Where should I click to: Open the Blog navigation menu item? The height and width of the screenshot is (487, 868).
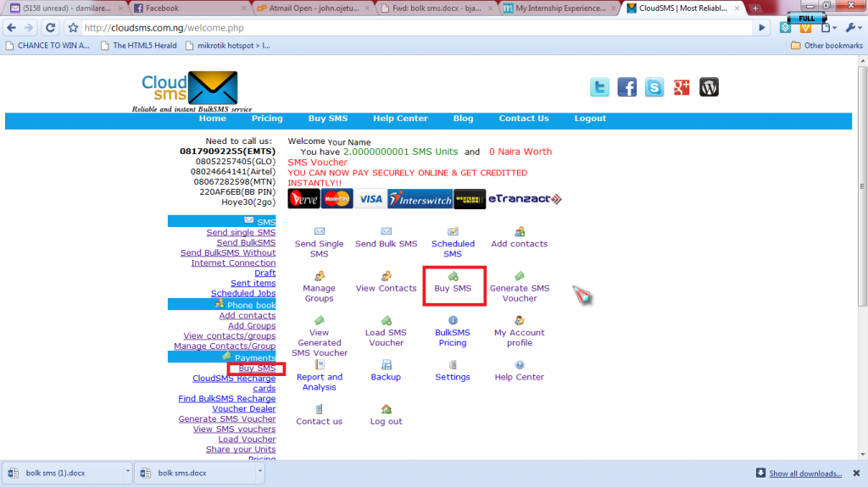click(464, 119)
